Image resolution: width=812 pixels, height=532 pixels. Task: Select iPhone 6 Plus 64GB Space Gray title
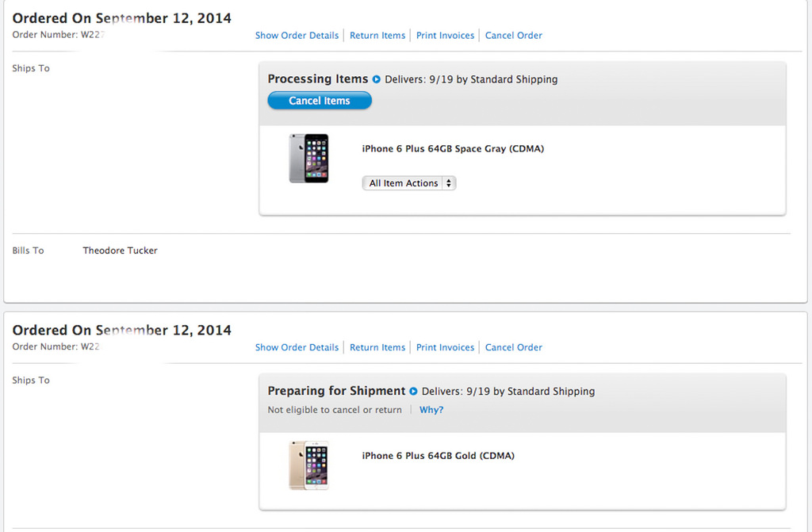click(453, 149)
